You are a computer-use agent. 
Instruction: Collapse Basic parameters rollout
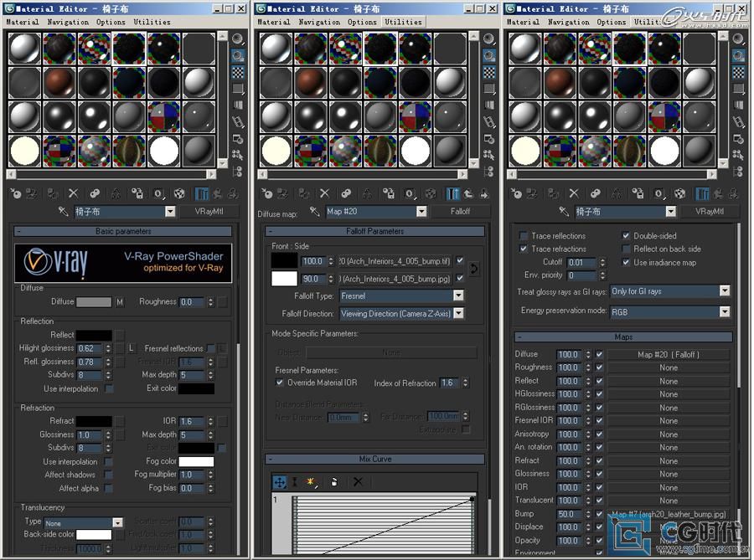tap(122, 232)
